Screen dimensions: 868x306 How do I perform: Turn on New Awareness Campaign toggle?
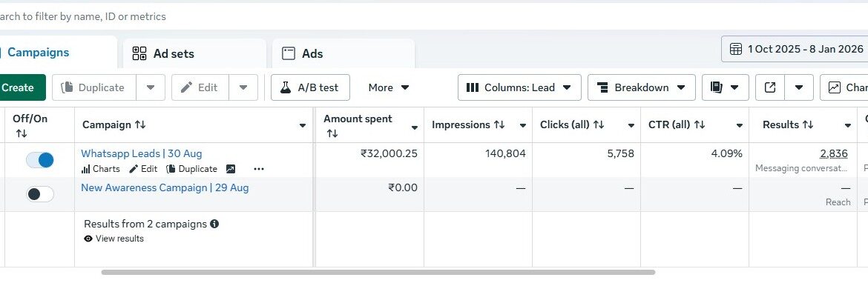[x=40, y=194]
